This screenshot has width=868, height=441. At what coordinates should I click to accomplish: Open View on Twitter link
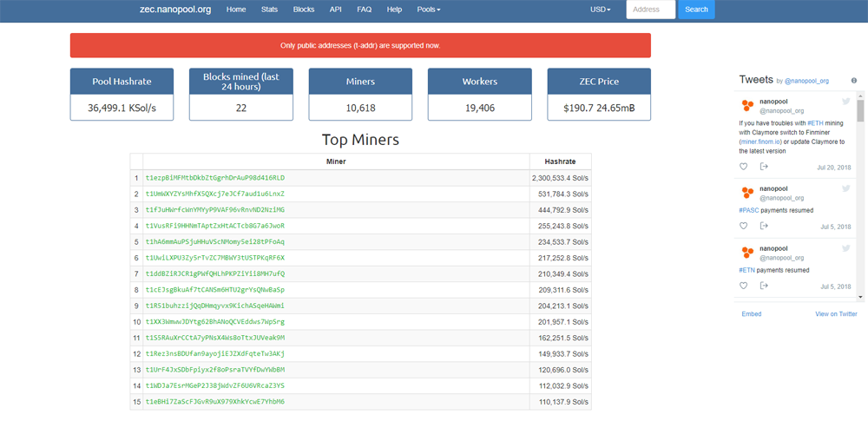(x=836, y=313)
